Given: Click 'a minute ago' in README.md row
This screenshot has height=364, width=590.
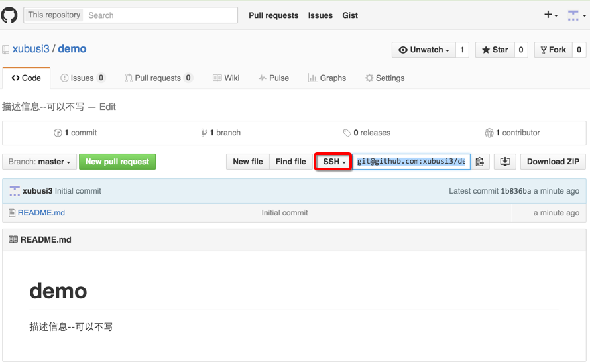Looking at the screenshot, I should pyautogui.click(x=556, y=213).
